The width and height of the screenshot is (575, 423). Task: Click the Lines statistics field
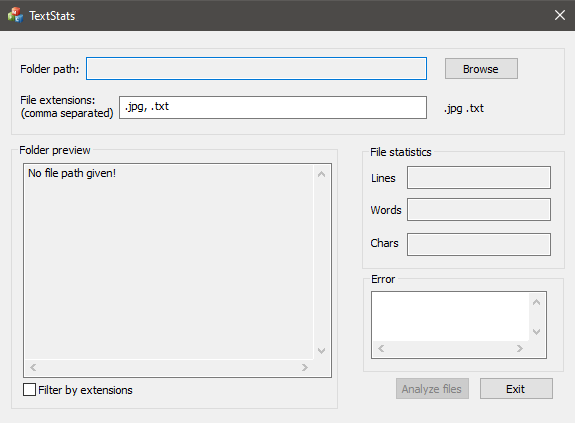click(x=479, y=178)
